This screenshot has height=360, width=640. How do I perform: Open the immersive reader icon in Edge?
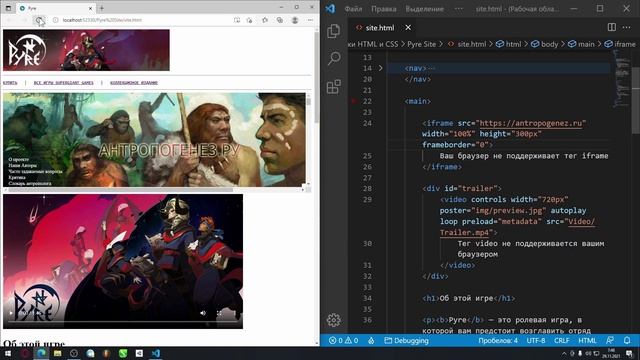237,20
